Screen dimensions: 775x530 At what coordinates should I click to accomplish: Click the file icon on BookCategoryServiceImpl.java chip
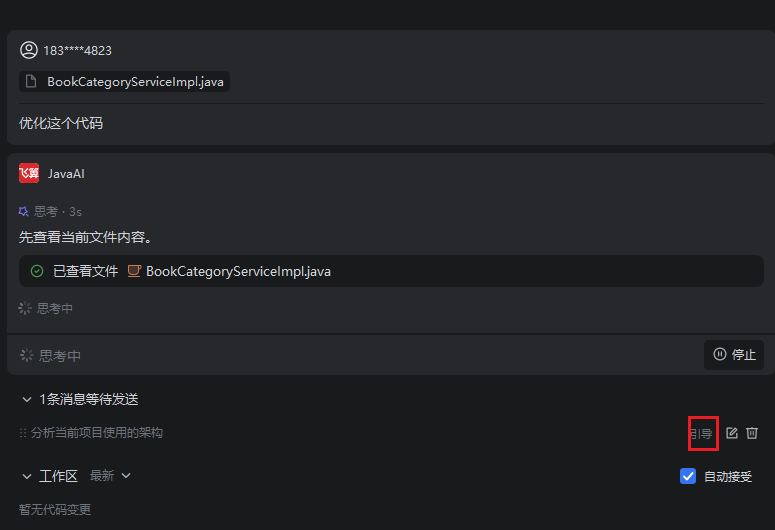tap(31, 82)
